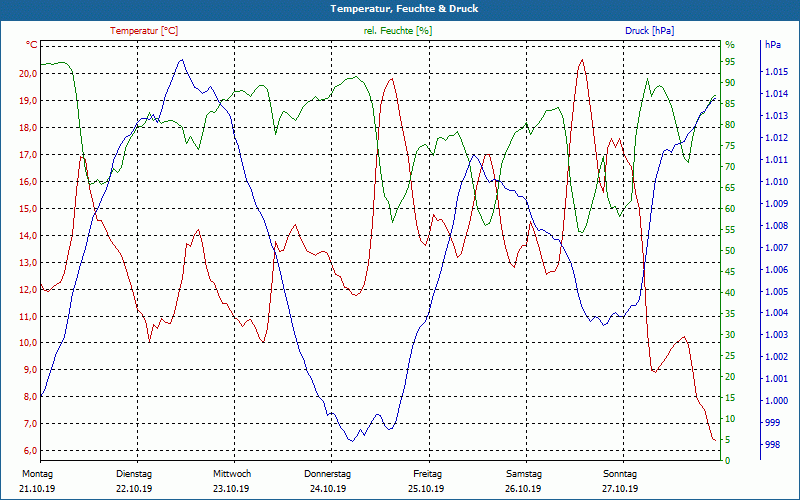Click the °C unit label on temperature axis

click(32, 45)
